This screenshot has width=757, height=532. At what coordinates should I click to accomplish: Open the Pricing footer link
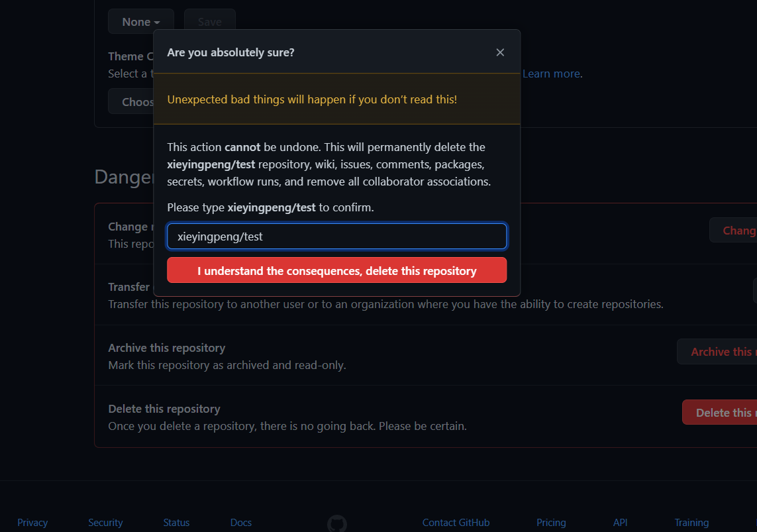(x=551, y=522)
